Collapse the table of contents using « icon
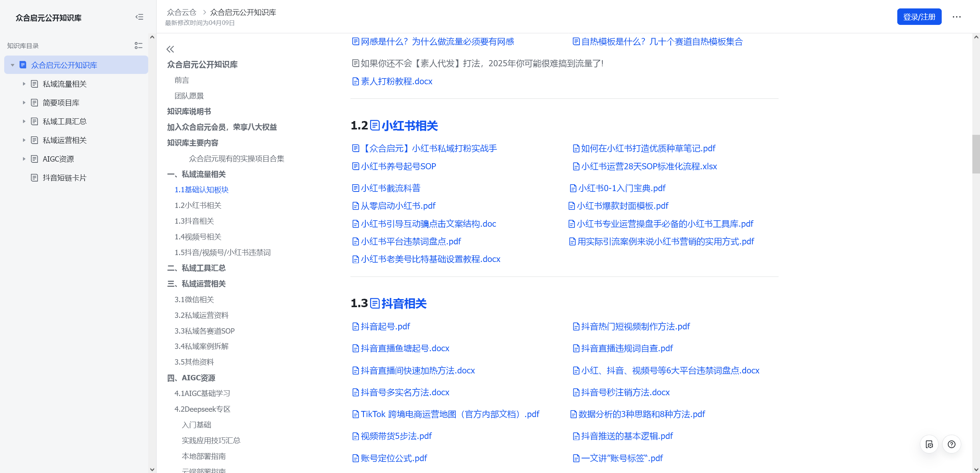Viewport: 980px width, 473px height. (170, 49)
